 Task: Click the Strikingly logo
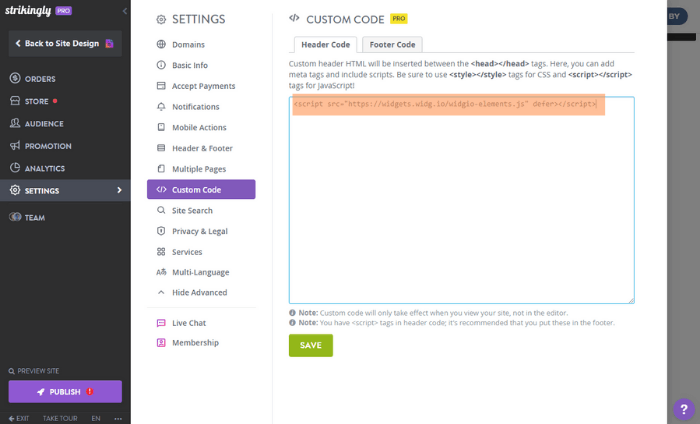pos(28,10)
